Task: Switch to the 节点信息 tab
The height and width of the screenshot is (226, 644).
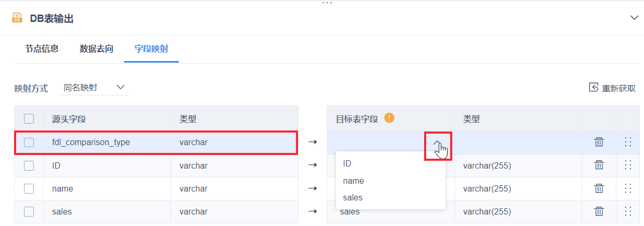Action: pyautogui.click(x=42, y=49)
